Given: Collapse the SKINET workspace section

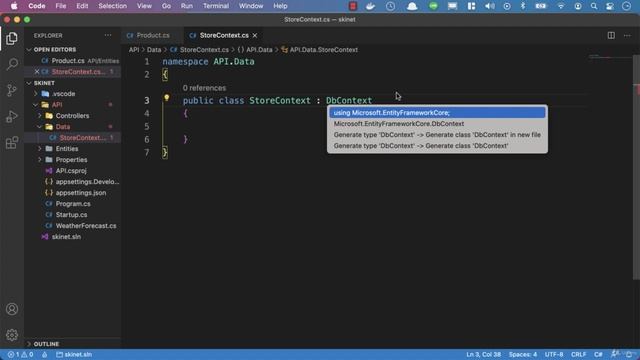Looking at the screenshot, I should pyautogui.click(x=44, y=83).
